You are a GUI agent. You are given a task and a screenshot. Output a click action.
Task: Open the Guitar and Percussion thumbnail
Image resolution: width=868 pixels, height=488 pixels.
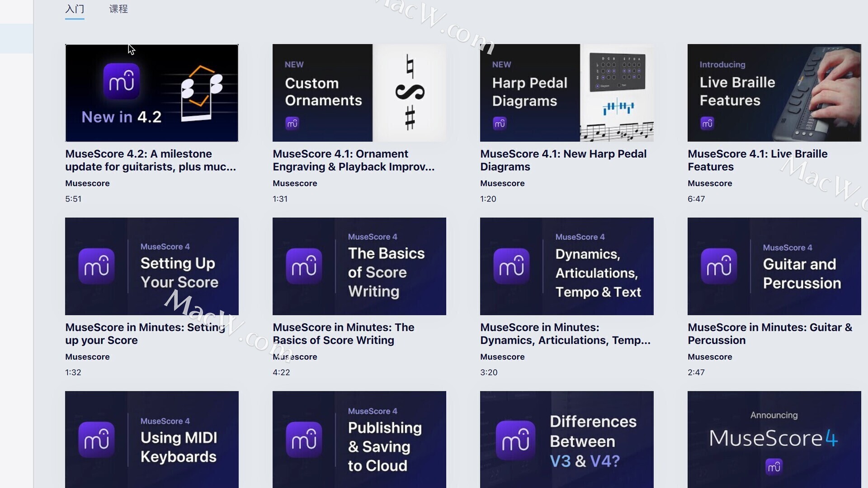click(x=774, y=266)
